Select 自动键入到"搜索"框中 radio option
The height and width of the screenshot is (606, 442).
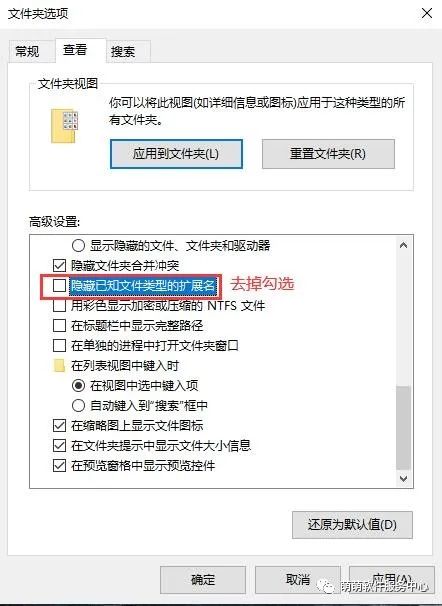pos(78,406)
